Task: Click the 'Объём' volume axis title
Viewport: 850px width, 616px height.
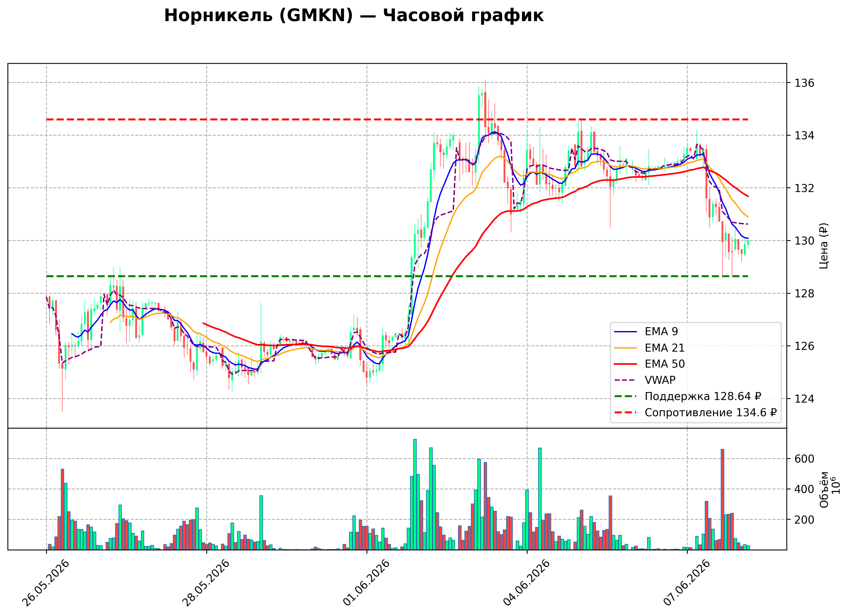Action: (x=824, y=489)
